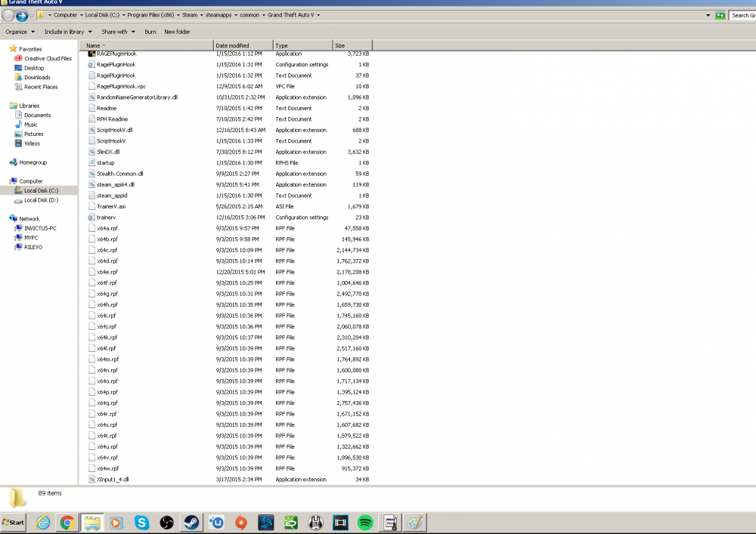Launch Origin from the taskbar
756x534 pixels.
tap(241, 523)
